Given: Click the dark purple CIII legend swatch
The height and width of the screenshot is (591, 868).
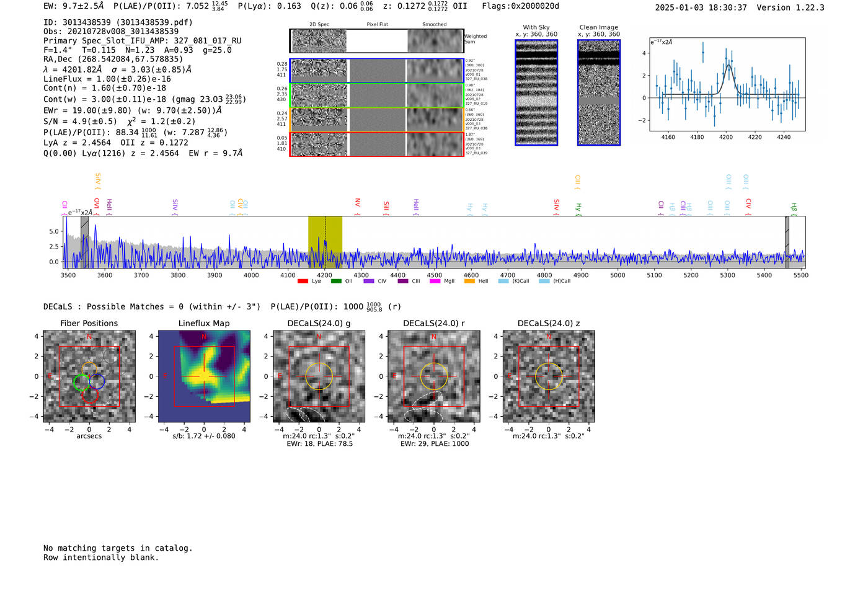Looking at the screenshot, I should pos(403,281).
